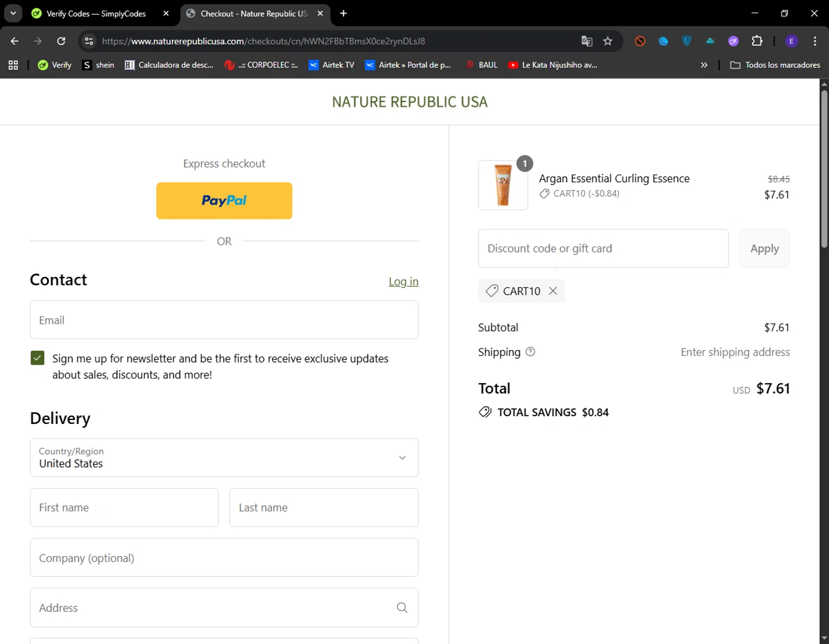Open the Airtek TV bookmark
Screen dimensions: 829x644
[332, 65]
